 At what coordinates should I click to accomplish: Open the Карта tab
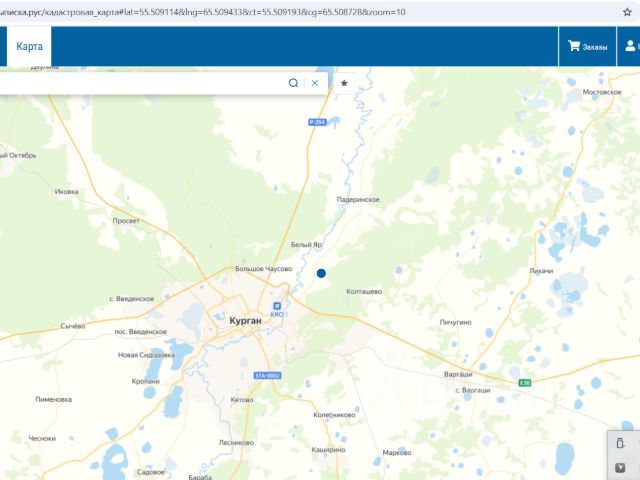29,46
